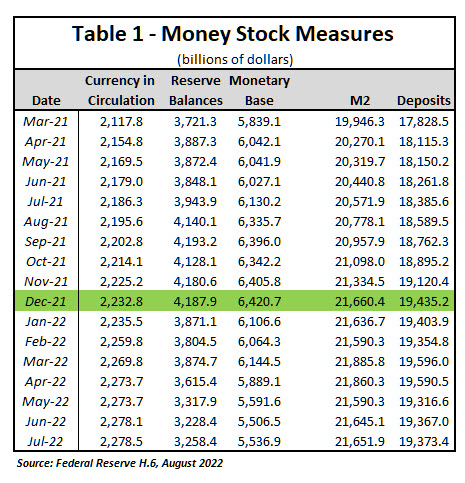Click the May-22 M2 value 21,590.3

coord(360,402)
